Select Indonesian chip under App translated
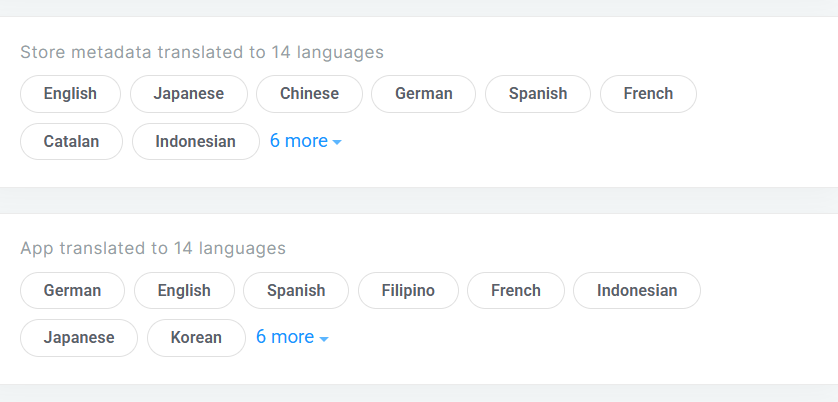This screenshot has width=838, height=402. (x=637, y=291)
